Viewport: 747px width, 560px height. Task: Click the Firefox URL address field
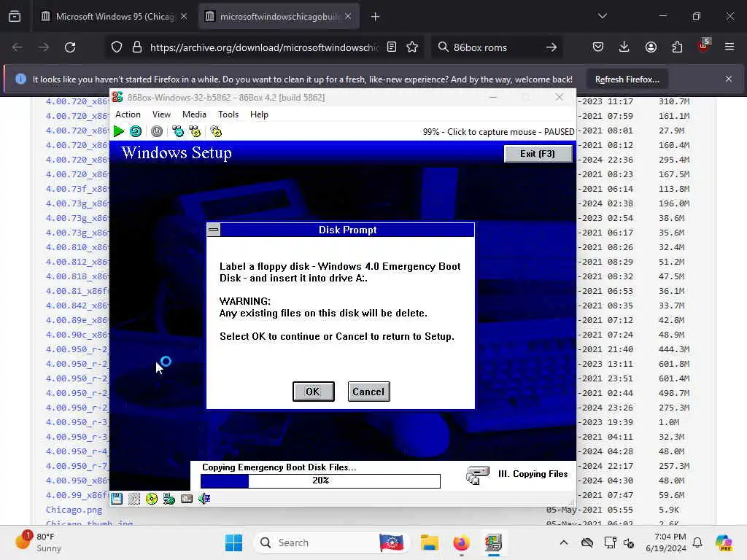264,47
